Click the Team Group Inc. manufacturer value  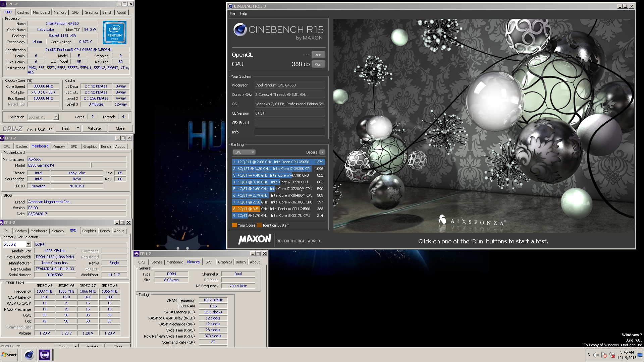pyautogui.click(x=55, y=263)
